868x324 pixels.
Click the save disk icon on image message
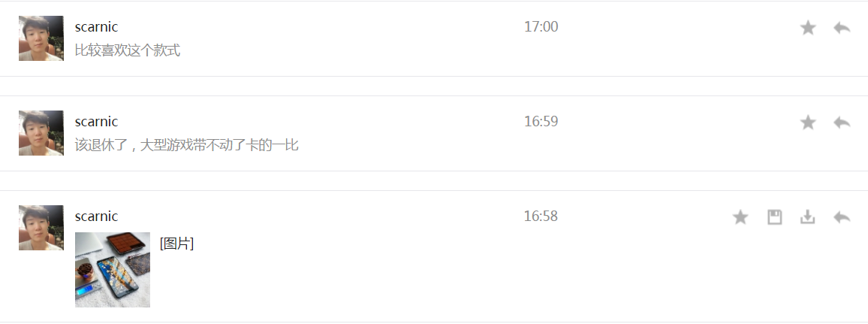[774, 217]
